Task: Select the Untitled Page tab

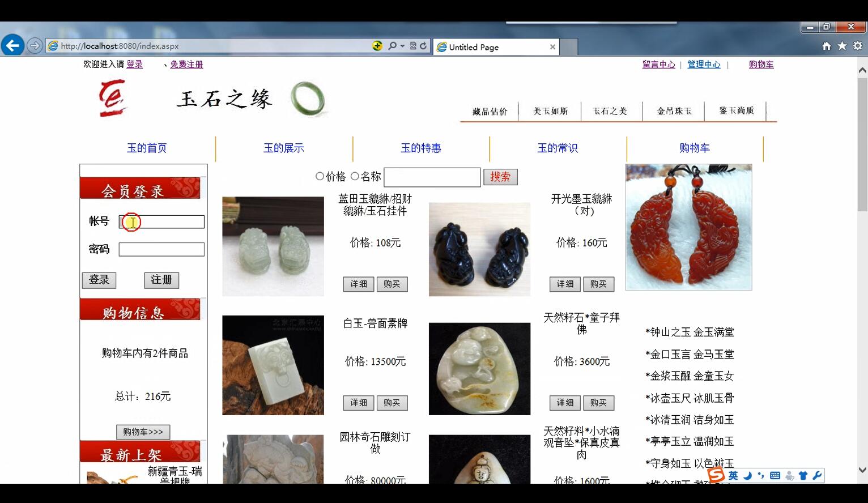Action: (496, 47)
